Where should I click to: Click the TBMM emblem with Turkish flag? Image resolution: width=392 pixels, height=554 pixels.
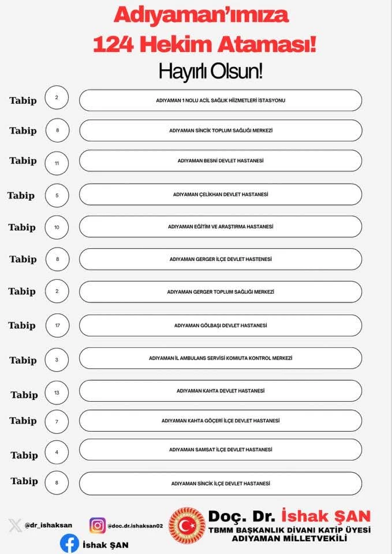coord(186,525)
